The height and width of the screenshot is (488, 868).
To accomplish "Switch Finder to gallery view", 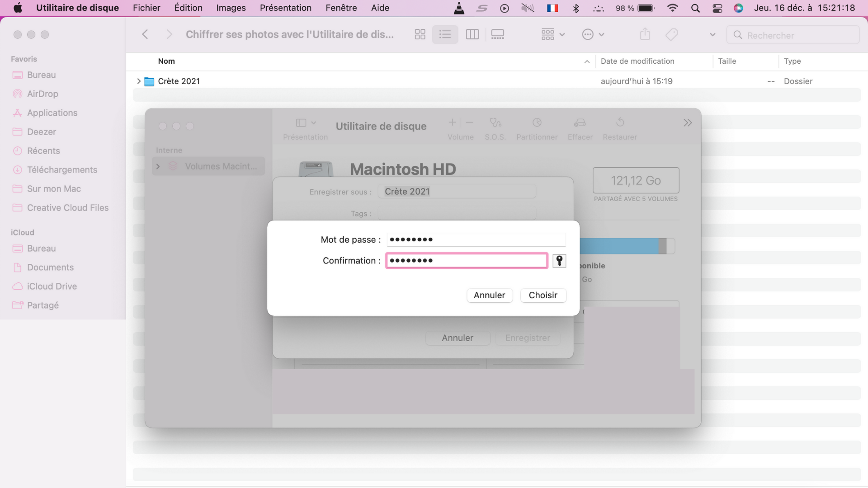I will coord(498,34).
